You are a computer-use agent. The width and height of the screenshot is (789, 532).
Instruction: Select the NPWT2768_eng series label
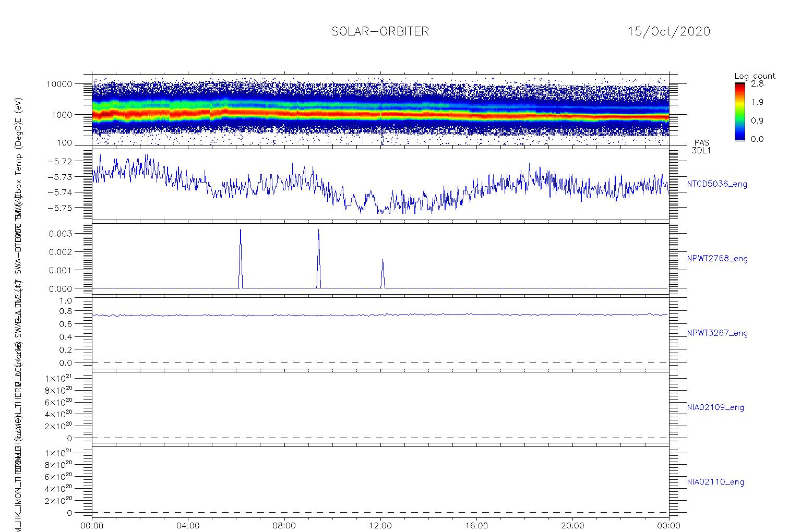click(x=717, y=259)
